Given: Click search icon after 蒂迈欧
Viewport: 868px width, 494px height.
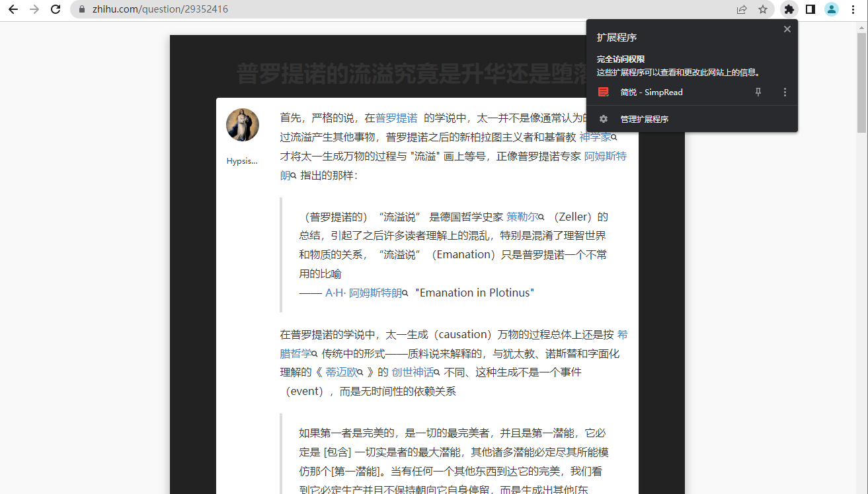Looking at the screenshot, I should coord(360,373).
